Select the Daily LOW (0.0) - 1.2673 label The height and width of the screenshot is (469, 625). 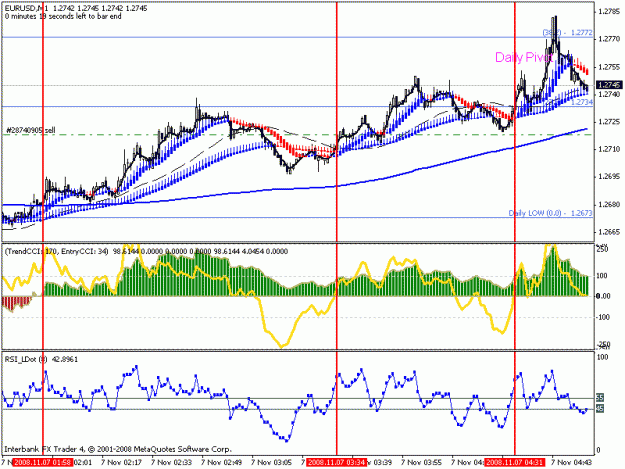pyautogui.click(x=550, y=213)
